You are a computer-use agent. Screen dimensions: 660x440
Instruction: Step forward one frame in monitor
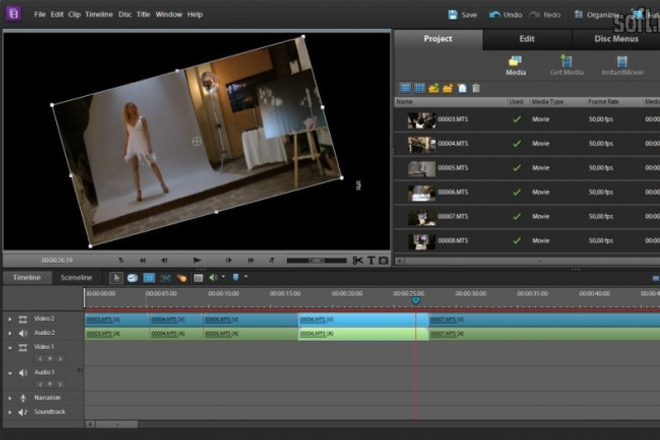(x=229, y=261)
